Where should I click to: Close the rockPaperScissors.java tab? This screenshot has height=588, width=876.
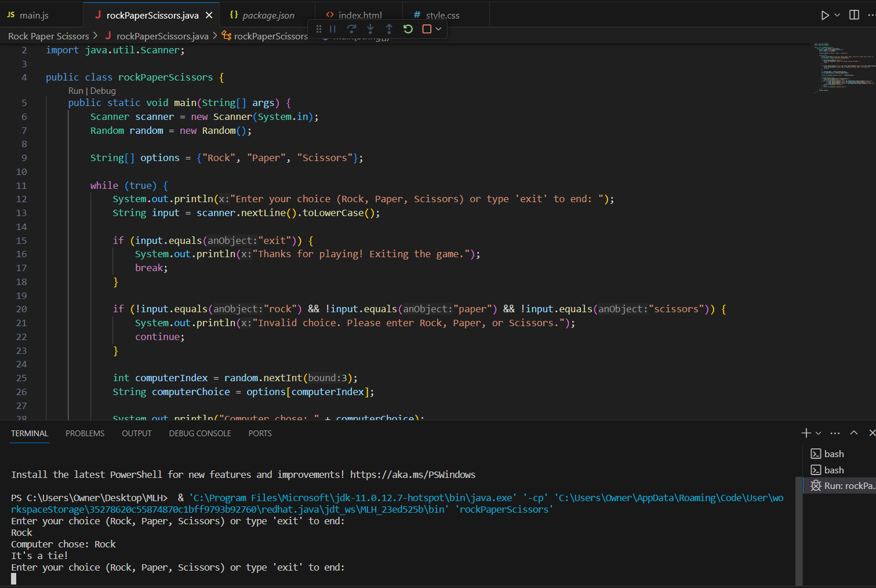[209, 15]
